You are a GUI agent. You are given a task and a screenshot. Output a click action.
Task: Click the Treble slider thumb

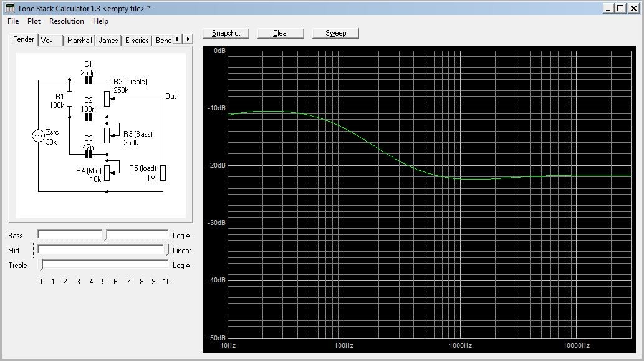(x=41, y=266)
